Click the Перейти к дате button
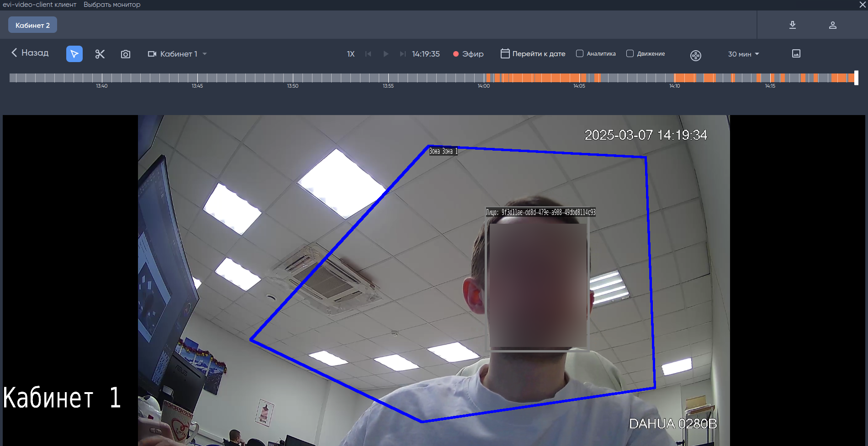 (533, 54)
